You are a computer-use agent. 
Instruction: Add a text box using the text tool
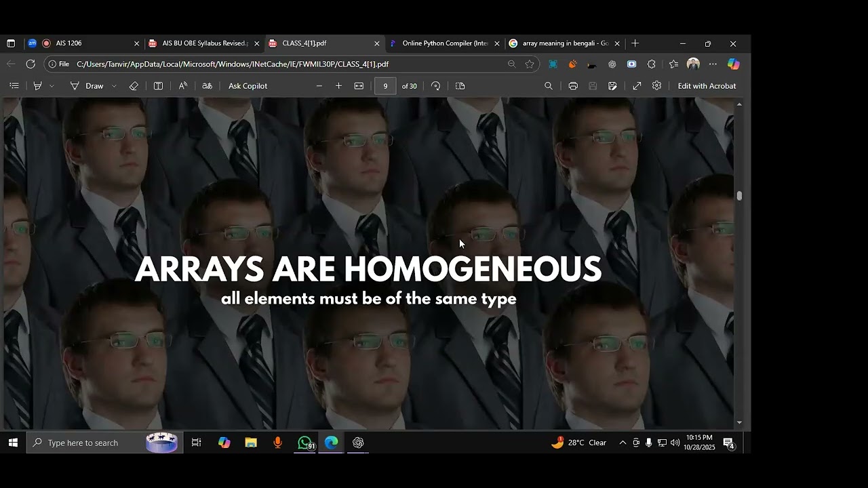(x=158, y=86)
